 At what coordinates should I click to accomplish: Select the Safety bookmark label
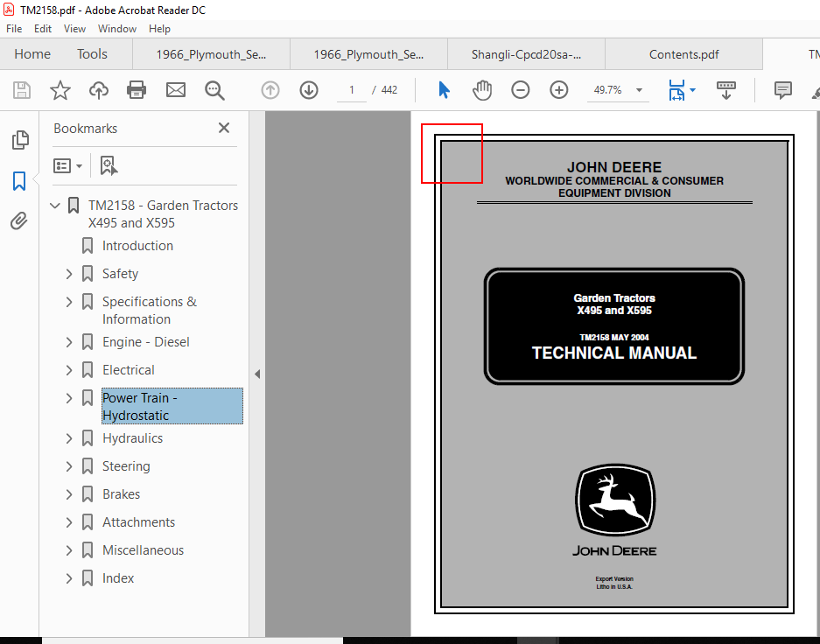(x=120, y=273)
